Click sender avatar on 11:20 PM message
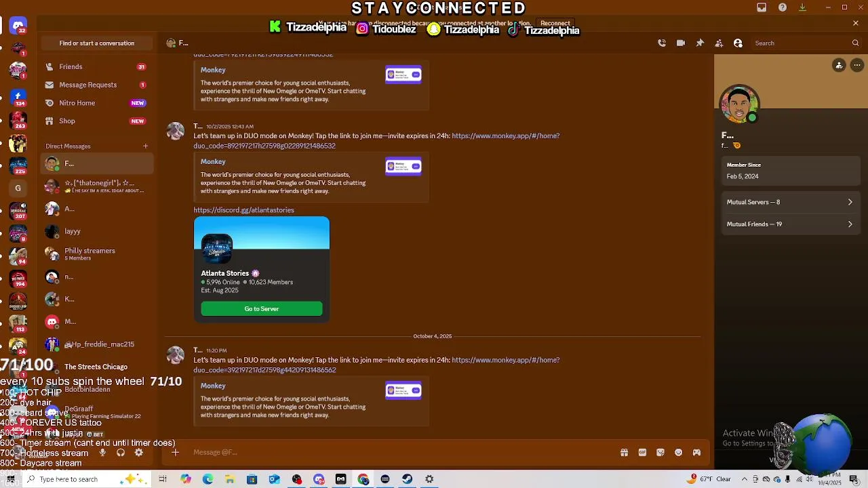The image size is (868, 488). point(176,355)
